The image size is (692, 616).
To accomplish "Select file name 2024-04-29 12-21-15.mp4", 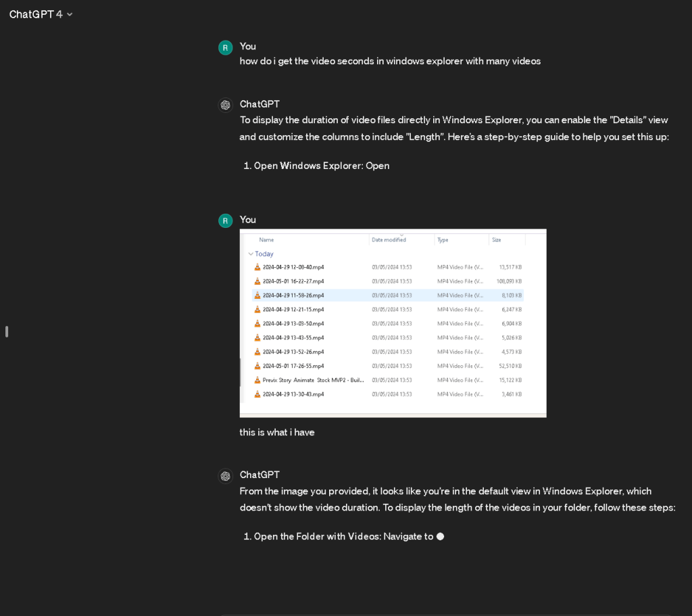I will coord(293,310).
